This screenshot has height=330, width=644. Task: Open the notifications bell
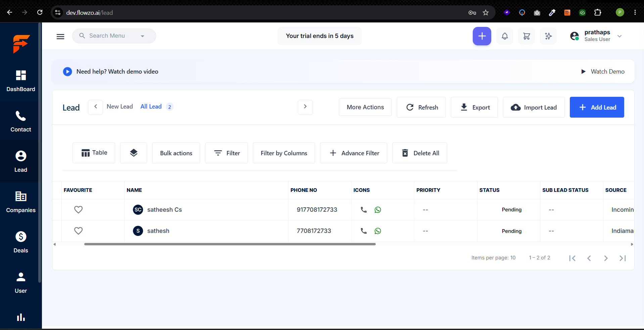[x=505, y=36]
